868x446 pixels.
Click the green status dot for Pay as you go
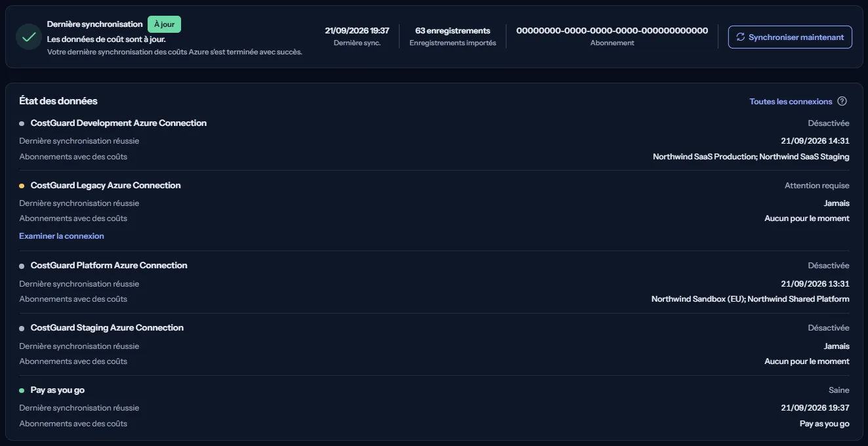[22, 390]
